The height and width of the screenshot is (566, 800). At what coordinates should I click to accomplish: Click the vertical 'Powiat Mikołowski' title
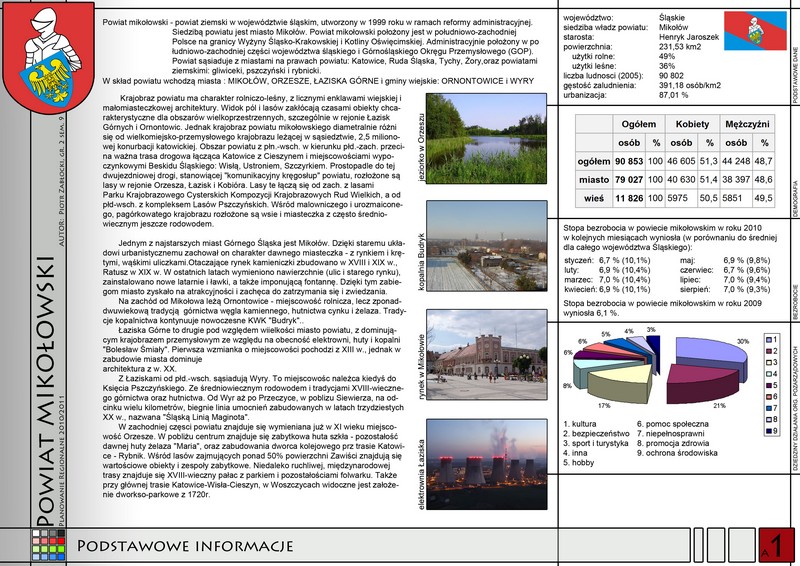(x=45, y=391)
